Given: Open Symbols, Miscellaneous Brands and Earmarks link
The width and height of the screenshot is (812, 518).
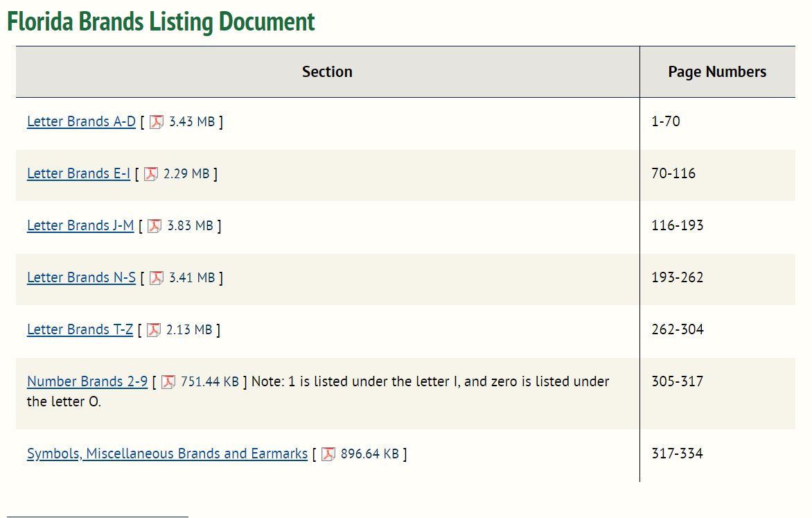Looking at the screenshot, I should click(x=167, y=454).
